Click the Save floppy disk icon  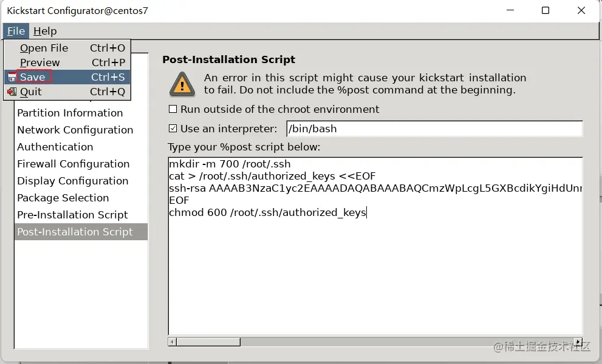coord(12,77)
